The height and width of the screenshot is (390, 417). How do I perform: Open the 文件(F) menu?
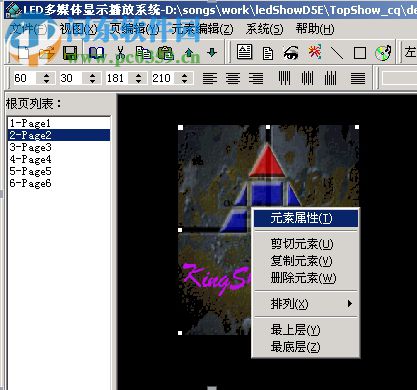pos(29,29)
